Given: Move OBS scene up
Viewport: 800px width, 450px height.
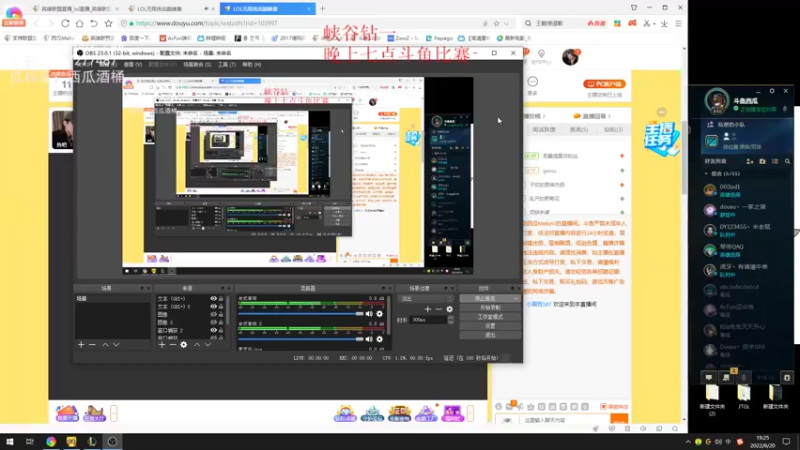Looking at the screenshot, I should [x=105, y=345].
